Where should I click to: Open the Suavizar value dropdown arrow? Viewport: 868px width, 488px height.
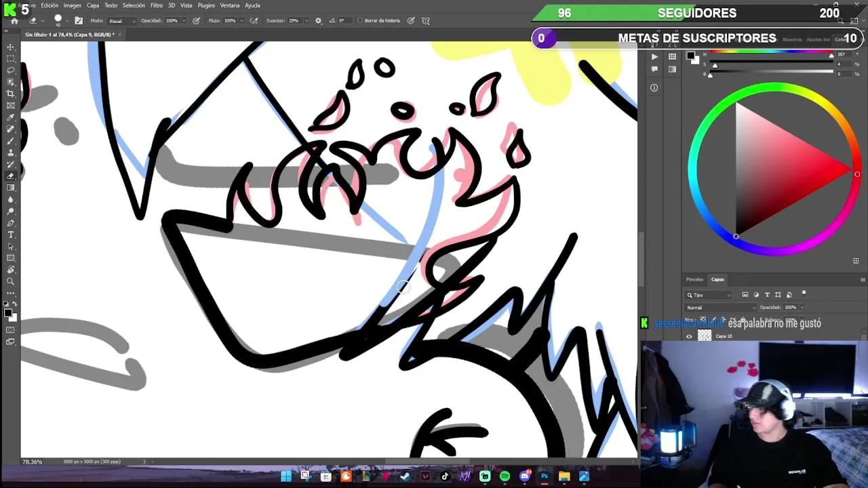pos(307,21)
